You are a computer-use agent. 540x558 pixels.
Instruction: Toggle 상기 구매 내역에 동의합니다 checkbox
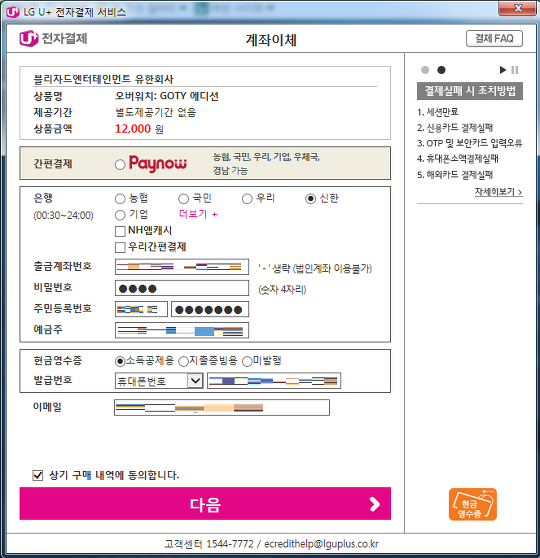(x=38, y=475)
